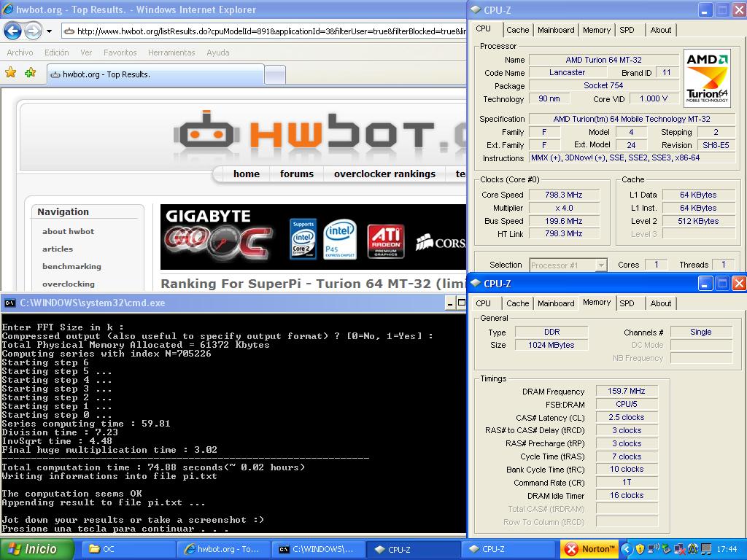Open the Edición menu

click(57, 52)
